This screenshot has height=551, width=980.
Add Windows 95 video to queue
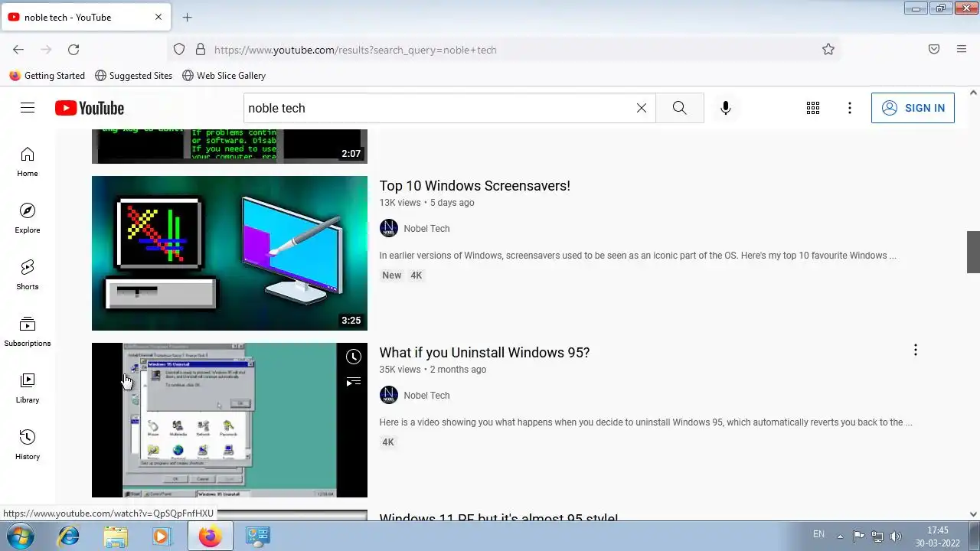point(353,381)
